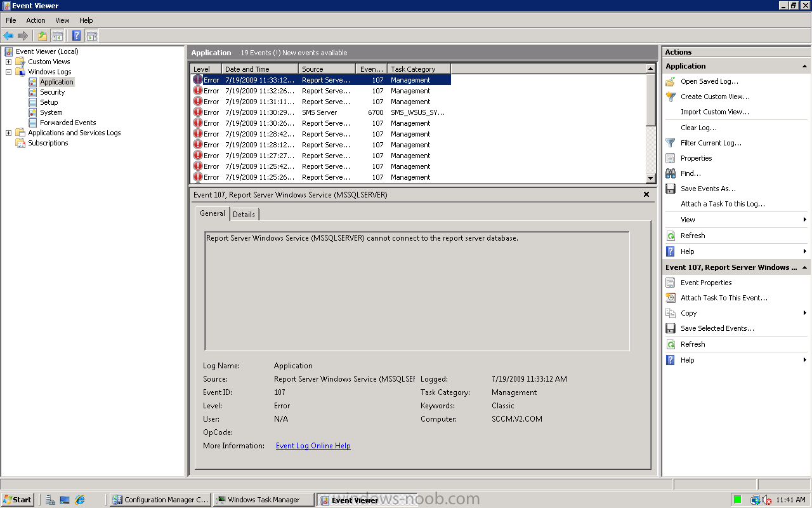Screen dimensions: 812x508
Task: Click the Start button
Action: click(x=18, y=500)
